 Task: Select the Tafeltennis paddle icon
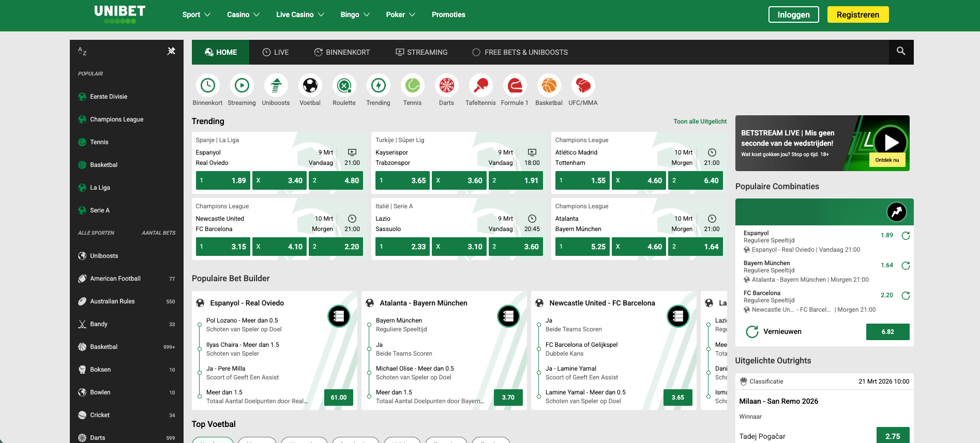tap(480, 85)
